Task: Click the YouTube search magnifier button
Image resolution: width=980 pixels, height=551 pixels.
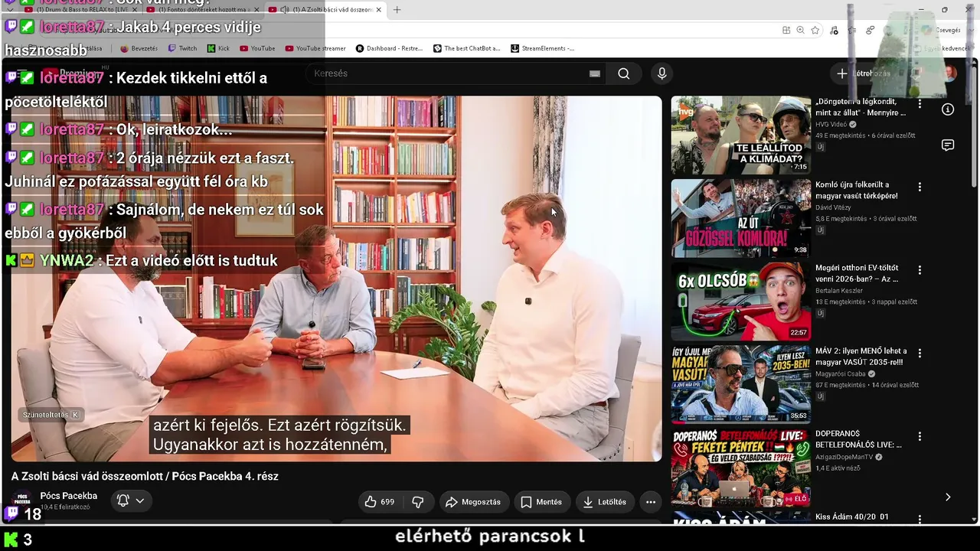Action: coord(624,73)
